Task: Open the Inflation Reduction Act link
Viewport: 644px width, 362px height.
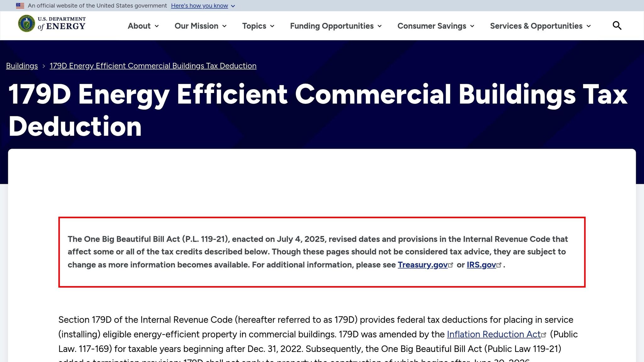Action: tap(493, 334)
